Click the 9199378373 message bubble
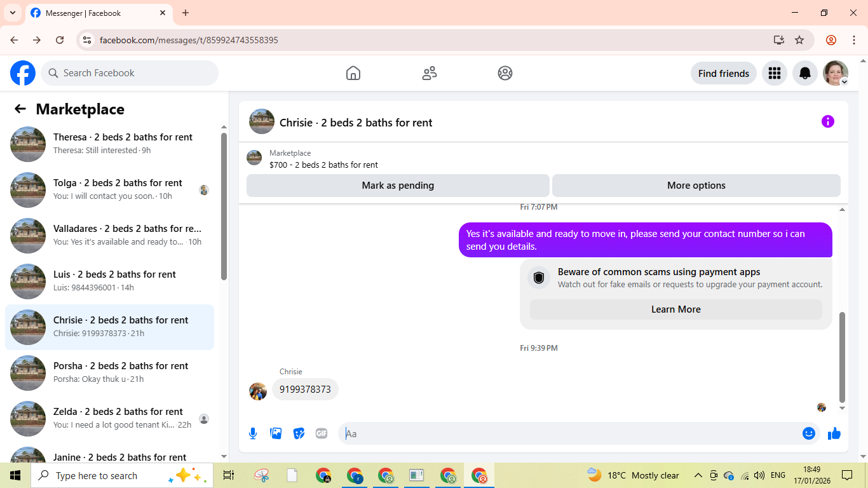Screen dimensions: 868x488 (305, 390)
